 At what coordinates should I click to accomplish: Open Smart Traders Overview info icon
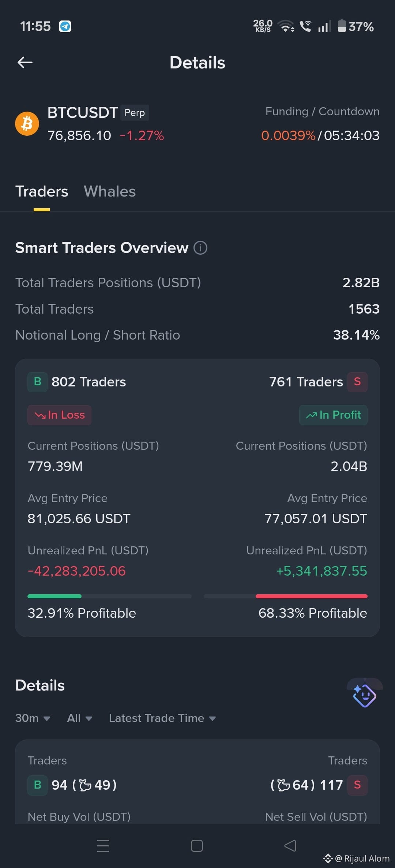click(x=200, y=248)
